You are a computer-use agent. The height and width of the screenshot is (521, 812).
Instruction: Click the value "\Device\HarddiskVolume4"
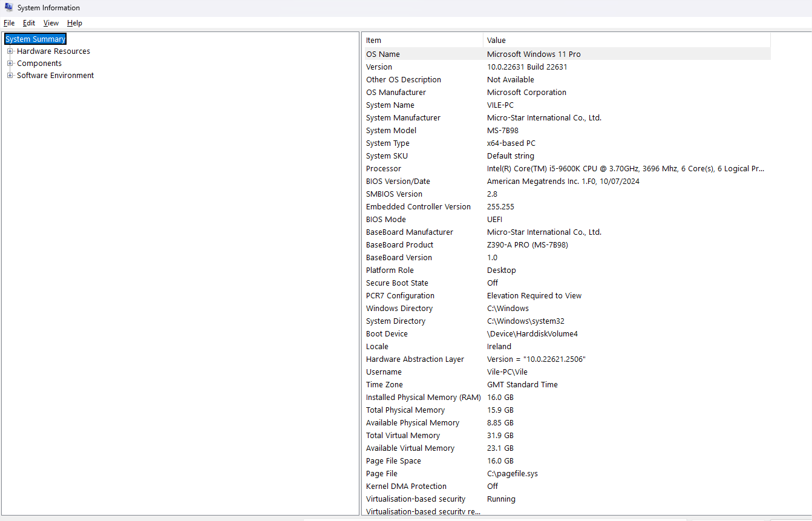tap(532, 334)
